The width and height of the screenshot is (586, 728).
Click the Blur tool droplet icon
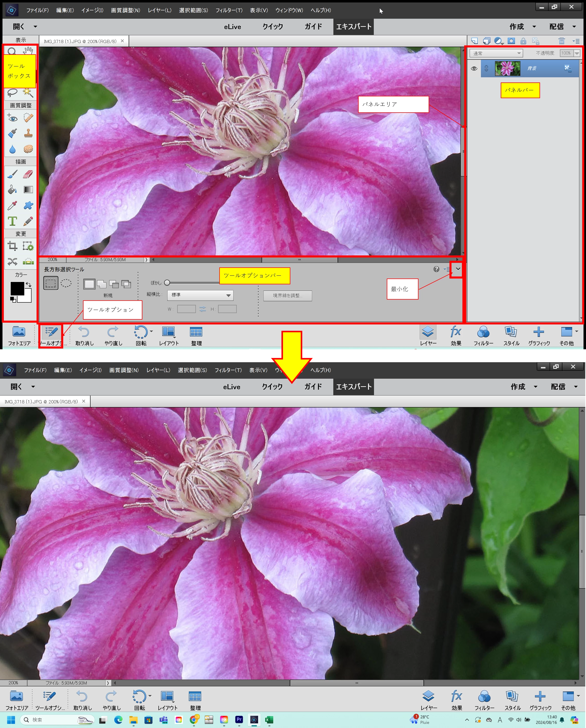[x=12, y=149]
